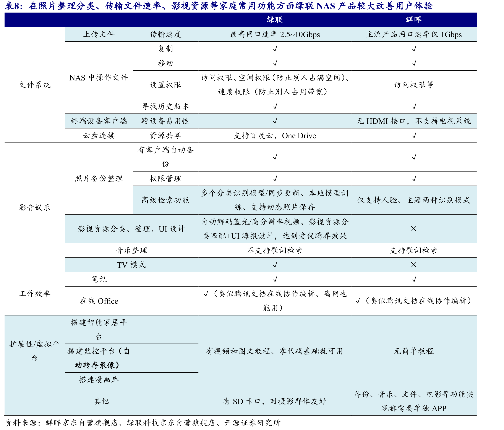Click '有 SD 卡口，对摄影群体友好' text
The width and height of the screenshot is (504, 430).
click(x=275, y=401)
